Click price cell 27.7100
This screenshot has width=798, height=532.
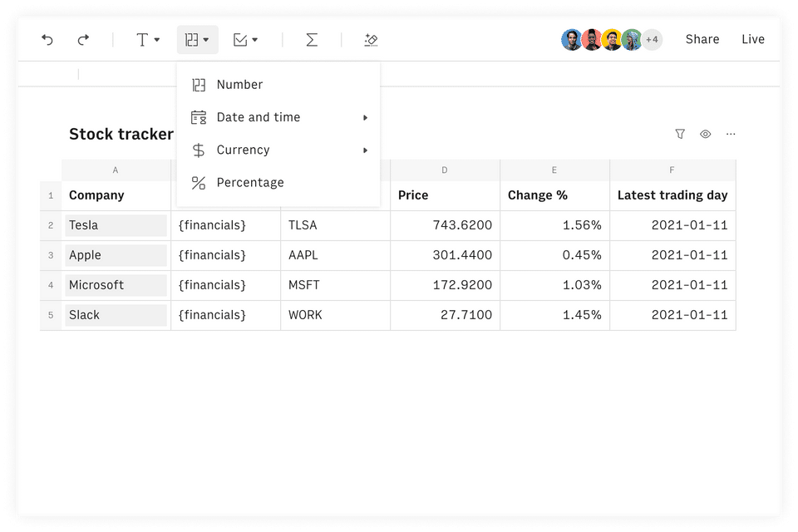click(445, 315)
